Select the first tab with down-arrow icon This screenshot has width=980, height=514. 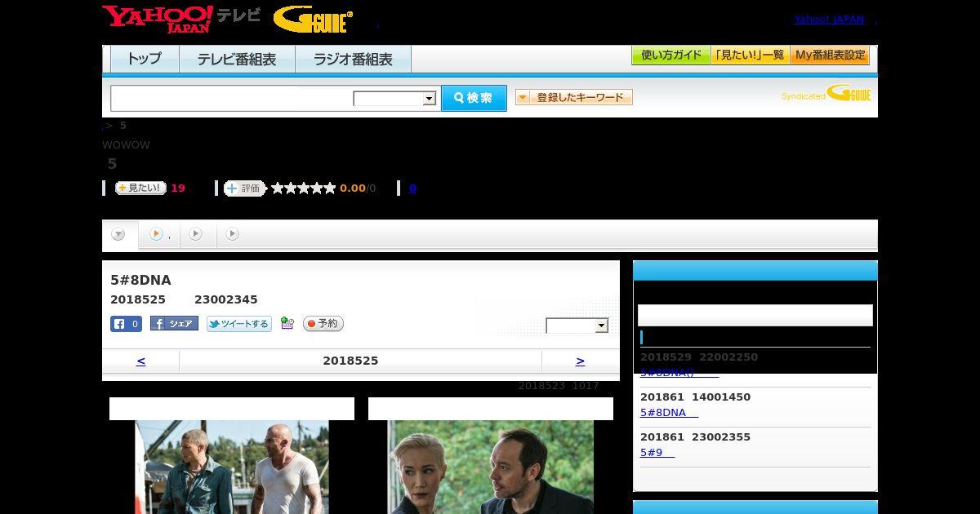click(x=119, y=235)
